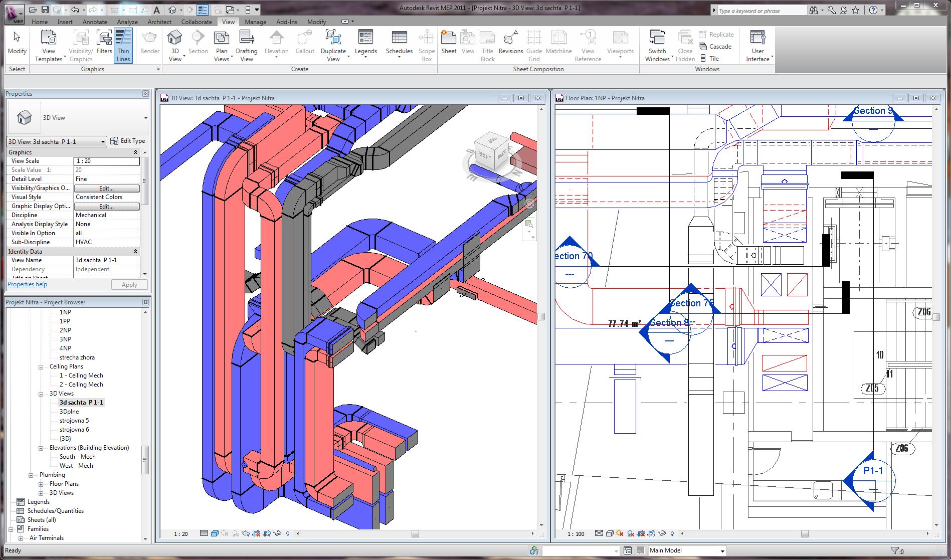Click the View Scale value field
This screenshot has height=560, width=951.
tap(106, 161)
